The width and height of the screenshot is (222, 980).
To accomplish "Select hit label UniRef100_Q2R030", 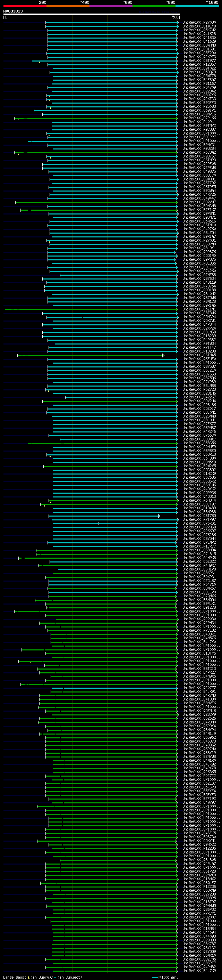I will [x=199, y=619].
